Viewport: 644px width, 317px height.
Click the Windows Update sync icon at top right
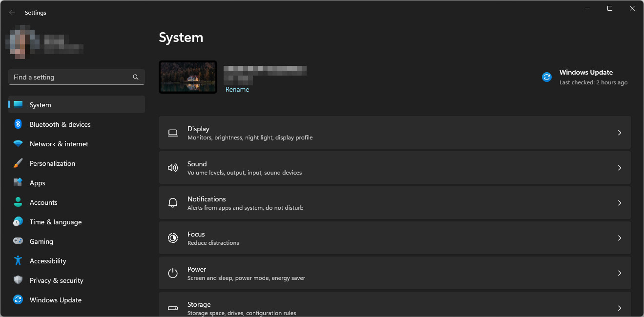(547, 77)
